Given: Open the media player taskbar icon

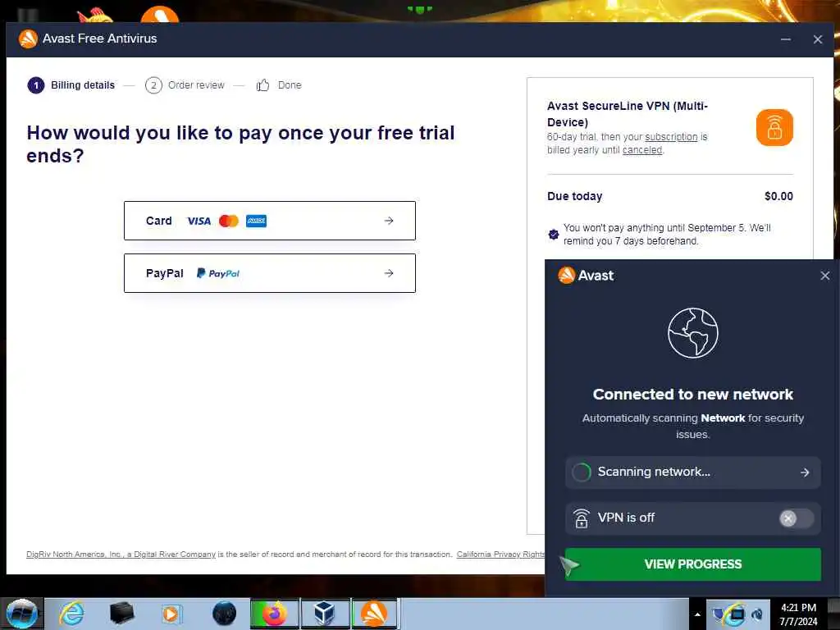Looking at the screenshot, I should click(x=172, y=614).
